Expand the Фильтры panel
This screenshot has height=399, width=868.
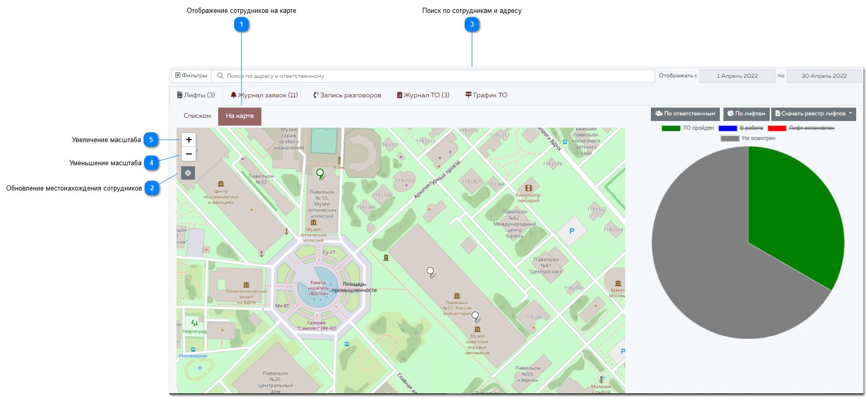point(191,76)
